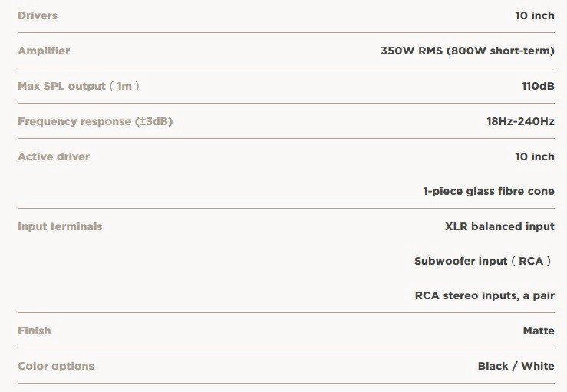Click the Frequency response (±3dB) label

95,121
